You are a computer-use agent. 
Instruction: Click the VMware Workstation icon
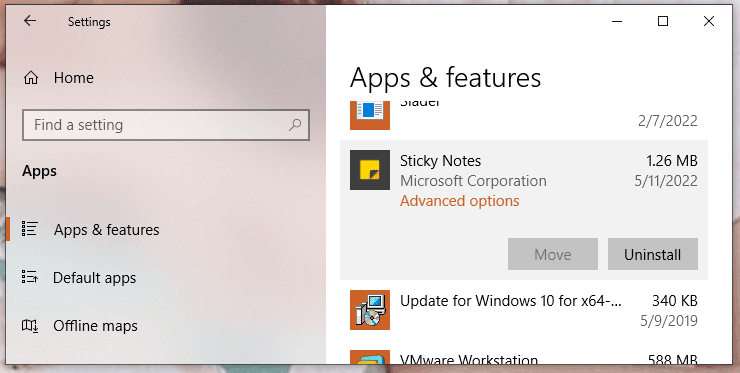pyautogui.click(x=370, y=357)
